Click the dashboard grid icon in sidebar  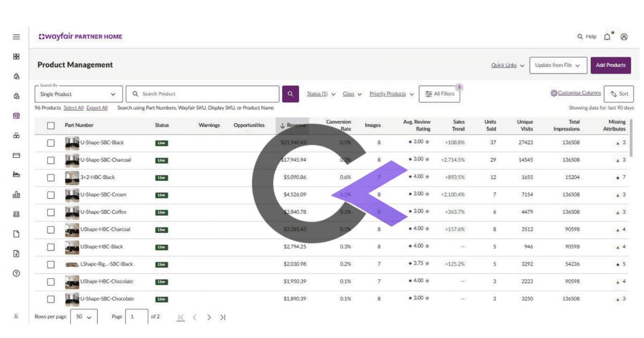point(16,56)
